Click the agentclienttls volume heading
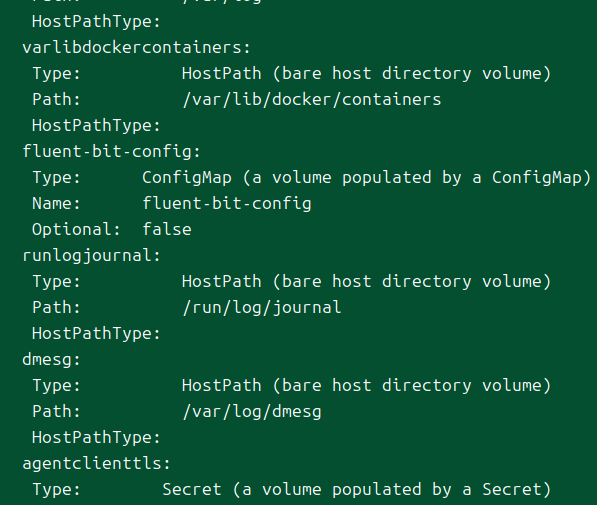 tap(96, 463)
